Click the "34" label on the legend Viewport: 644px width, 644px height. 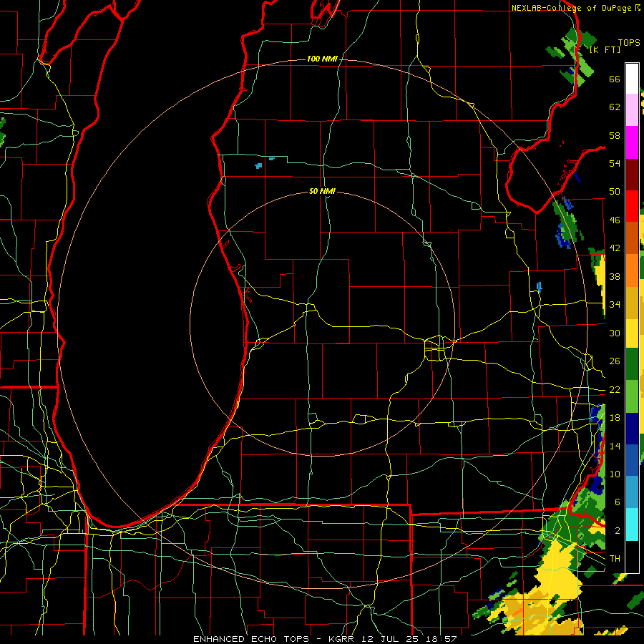pyautogui.click(x=615, y=305)
